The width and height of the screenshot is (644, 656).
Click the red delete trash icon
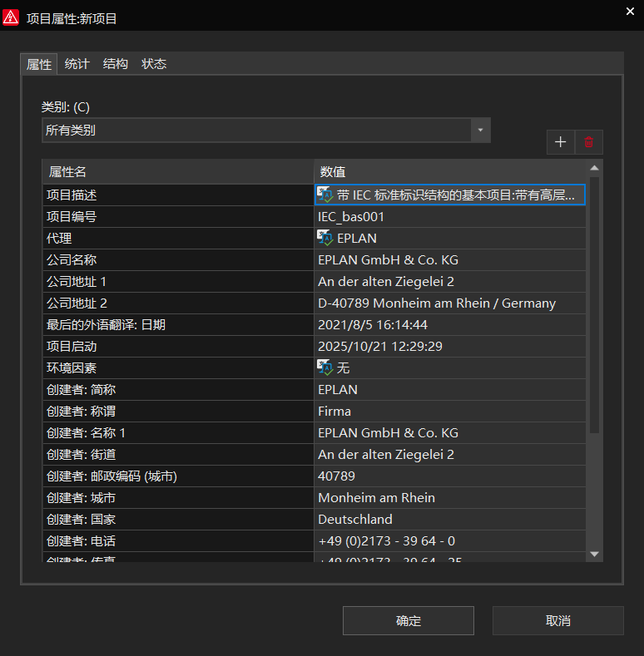[589, 142]
